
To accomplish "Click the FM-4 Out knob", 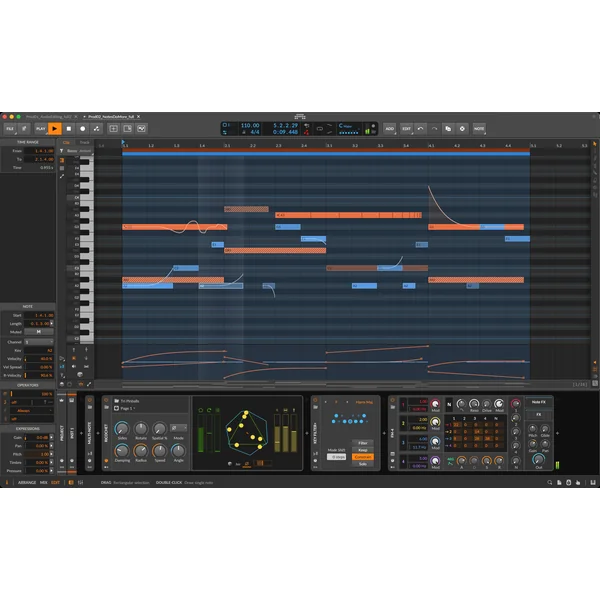I will coord(538,458).
